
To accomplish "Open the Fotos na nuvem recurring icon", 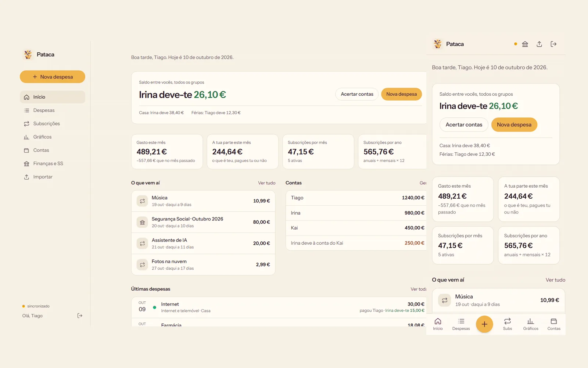I will pos(142,265).
